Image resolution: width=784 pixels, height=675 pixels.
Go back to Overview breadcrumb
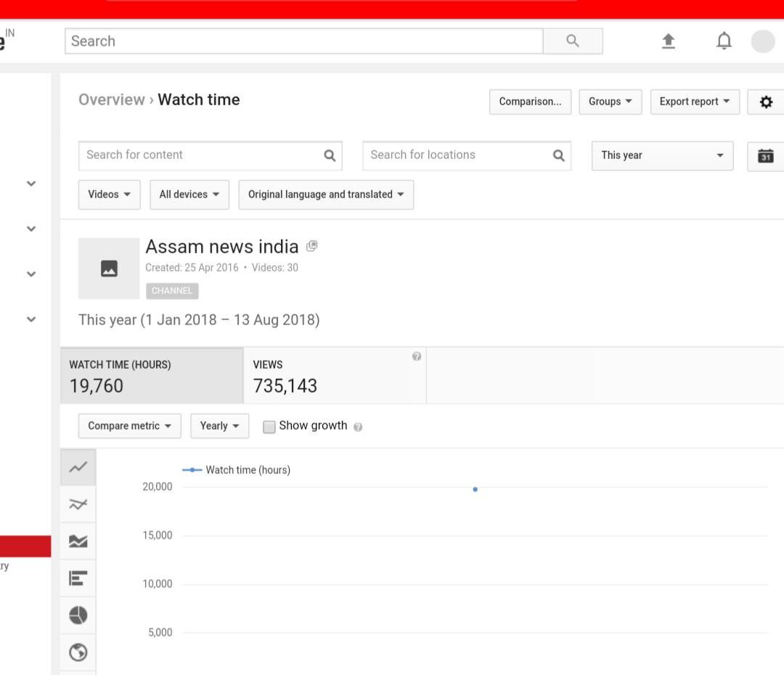pos(112,100)
